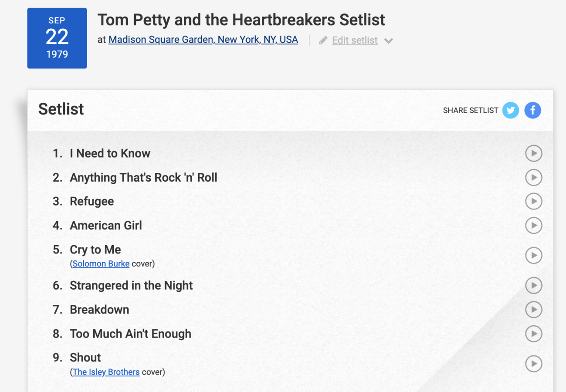Play "American Girl"
Viewport: 566px width, 392px height.
coord(533,225)
